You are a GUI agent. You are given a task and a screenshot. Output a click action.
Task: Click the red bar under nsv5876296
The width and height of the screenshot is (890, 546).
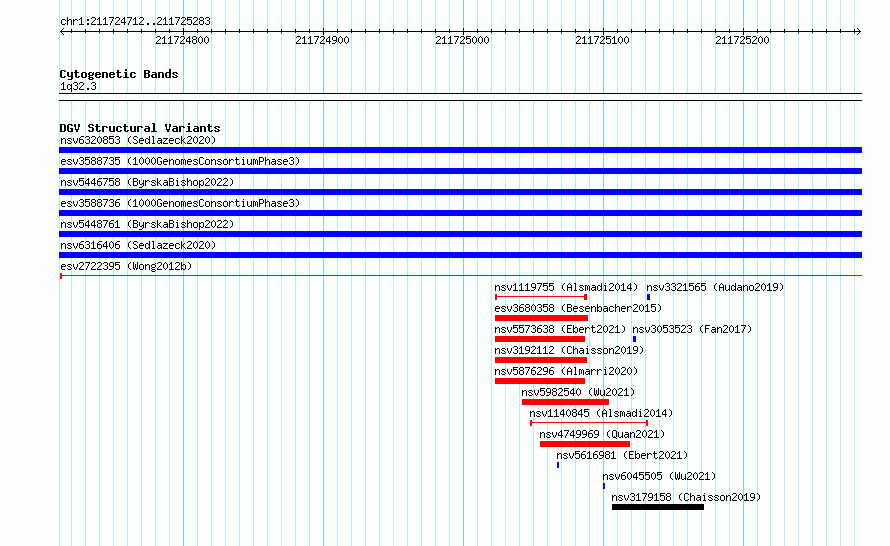pyautogui.click(x=540, y=381)
